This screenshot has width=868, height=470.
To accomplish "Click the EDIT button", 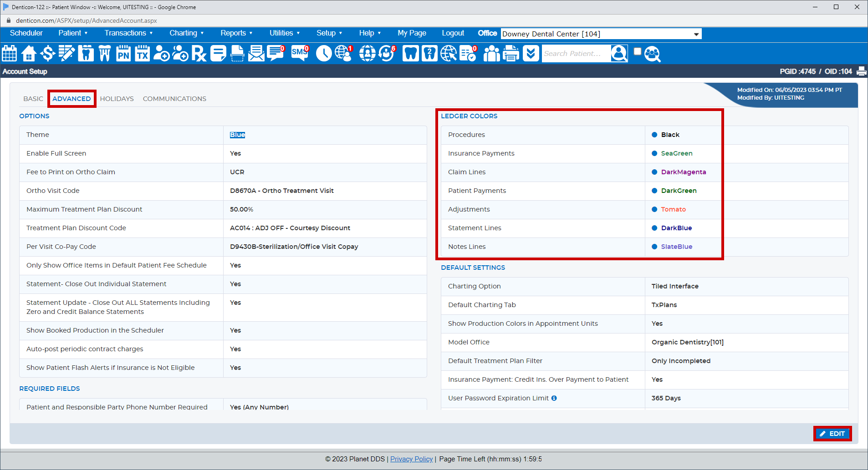I will click(832, 434).
